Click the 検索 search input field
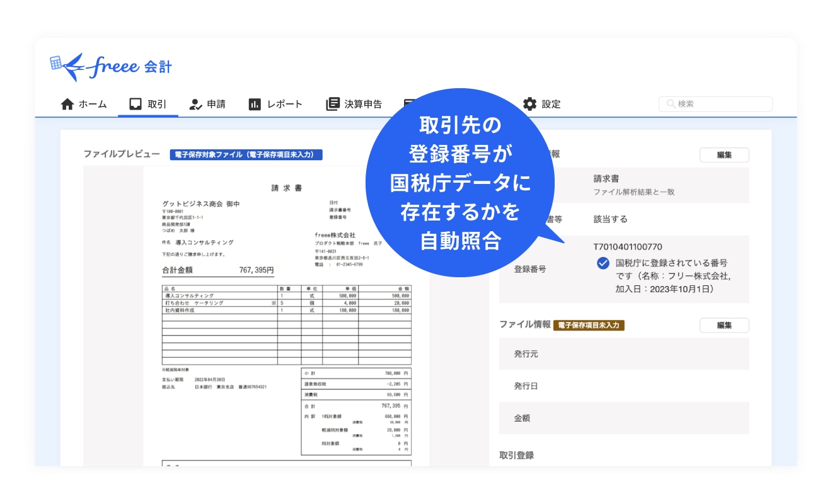The height and width of the screenshot is (504, 832). (715, 104)
